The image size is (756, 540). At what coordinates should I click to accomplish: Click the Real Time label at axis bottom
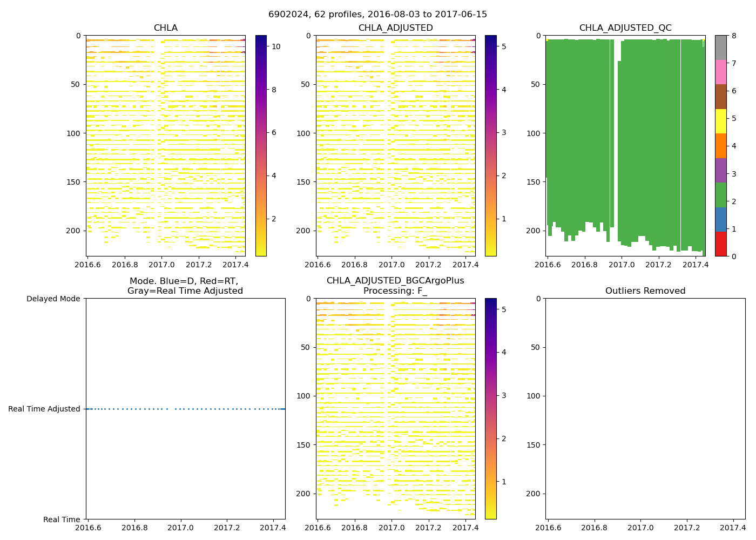click(x=62, y=519)
